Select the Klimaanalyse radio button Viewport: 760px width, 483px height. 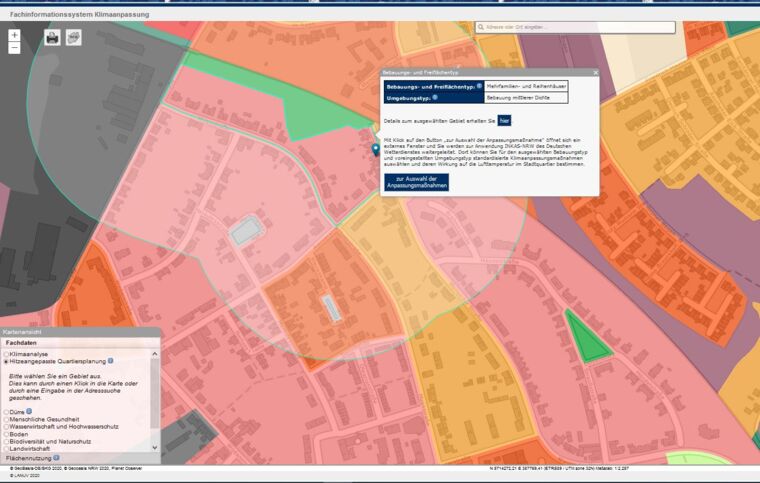(6, 354)
